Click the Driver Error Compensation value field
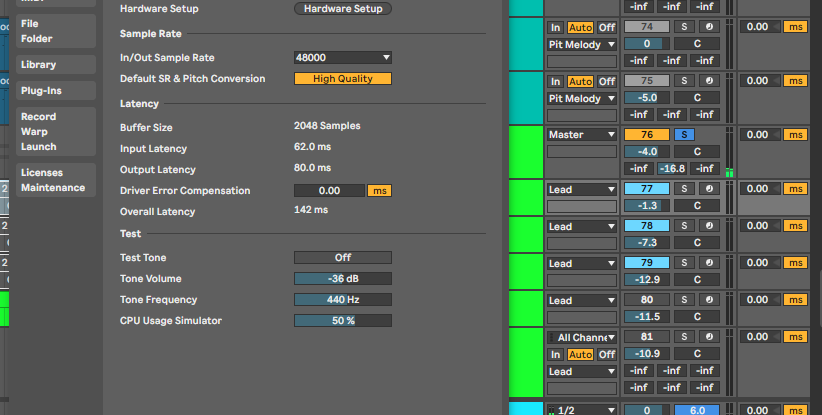 pos(329,190)
